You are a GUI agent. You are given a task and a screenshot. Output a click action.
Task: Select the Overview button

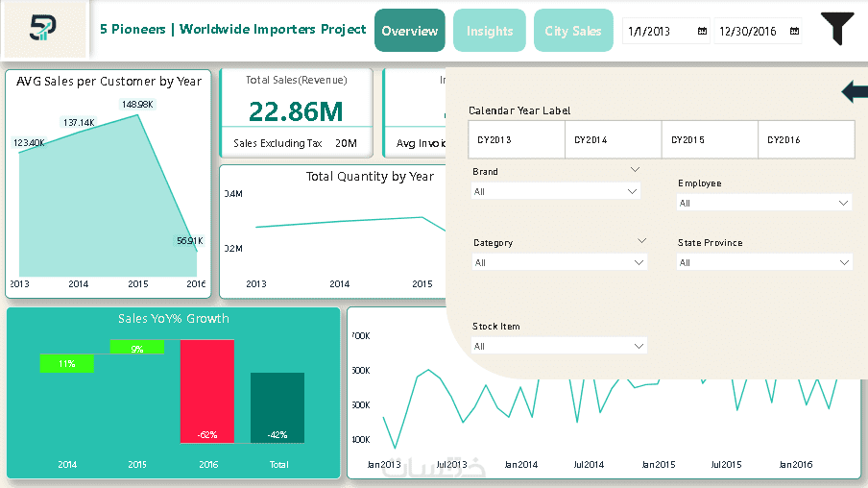(410, 31)
